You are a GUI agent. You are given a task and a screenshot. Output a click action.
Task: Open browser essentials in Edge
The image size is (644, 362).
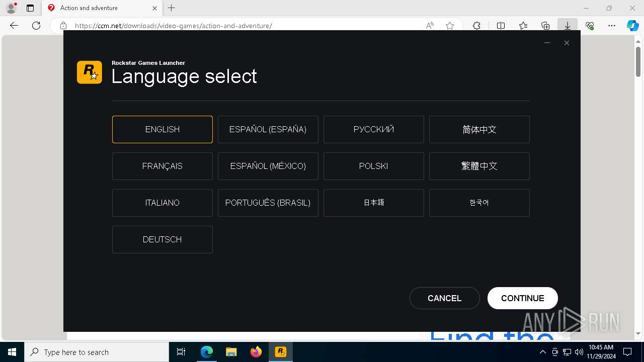click(x=590, y=26)
